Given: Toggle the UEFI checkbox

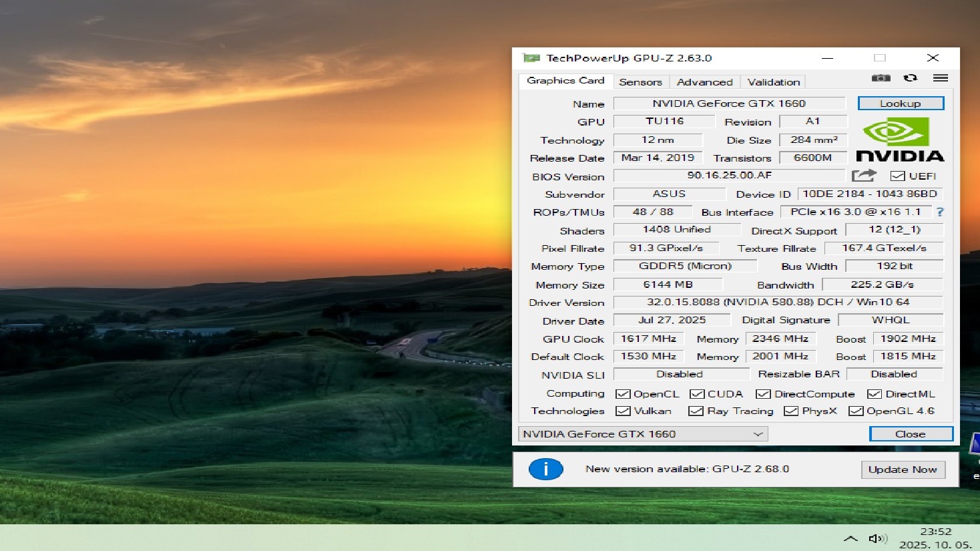Looking at the screenshot, I should click(897, 176).
